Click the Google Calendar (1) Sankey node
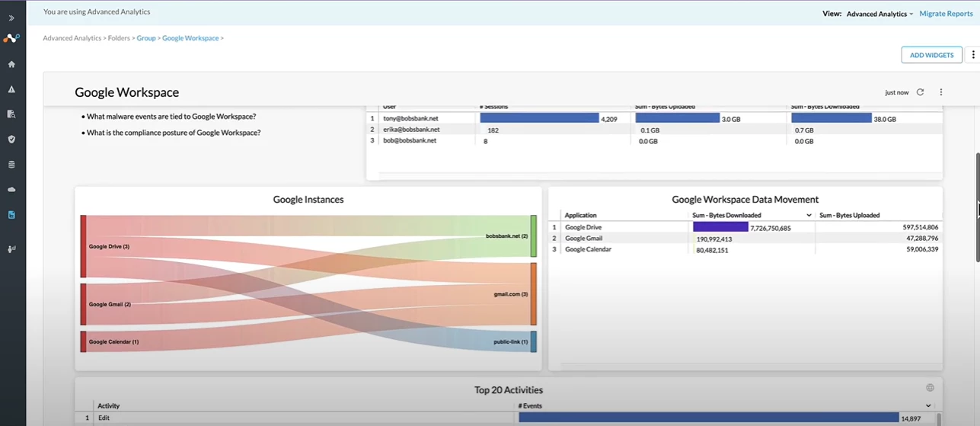The width and height of the screenshot is (980, 426). (84, 341)
